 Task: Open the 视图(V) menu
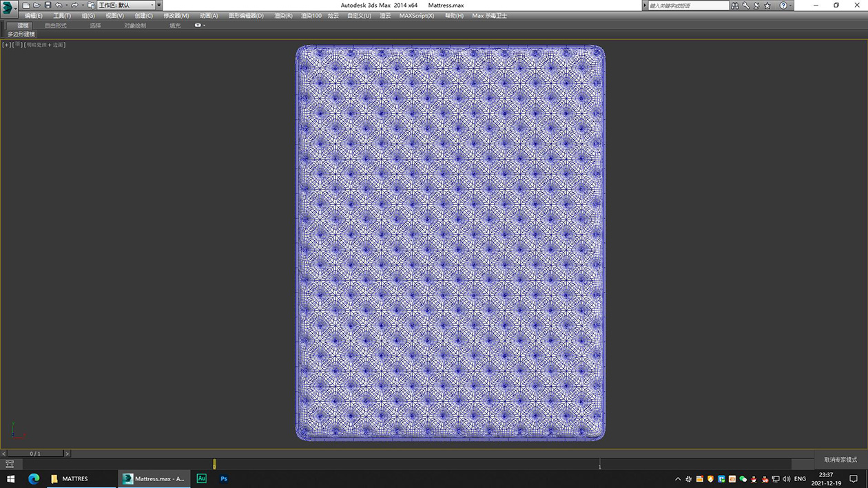click(115, 16)
